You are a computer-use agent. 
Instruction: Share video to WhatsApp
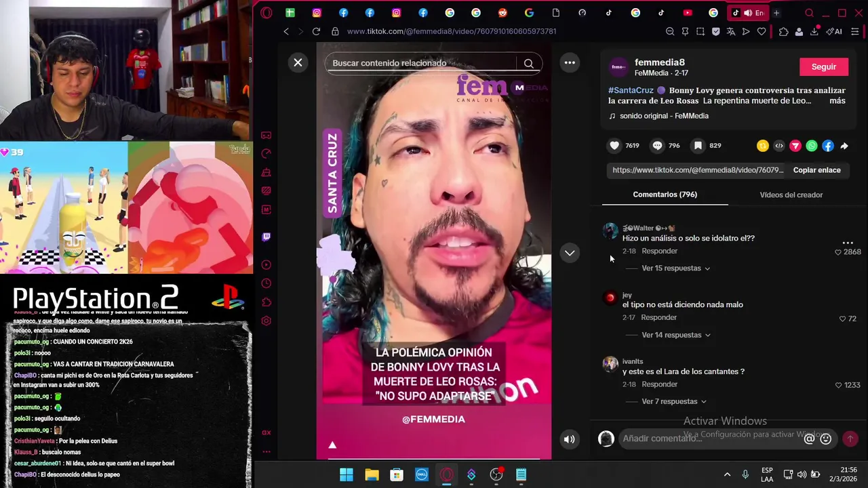click(x=812, y=146)
